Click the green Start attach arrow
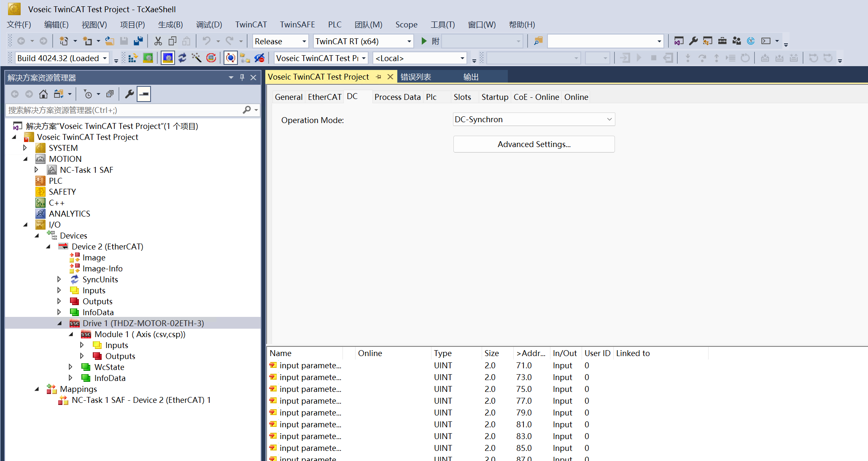Image resolution: width=868 pixels, height=461 pixels. (x=424, y=41)
